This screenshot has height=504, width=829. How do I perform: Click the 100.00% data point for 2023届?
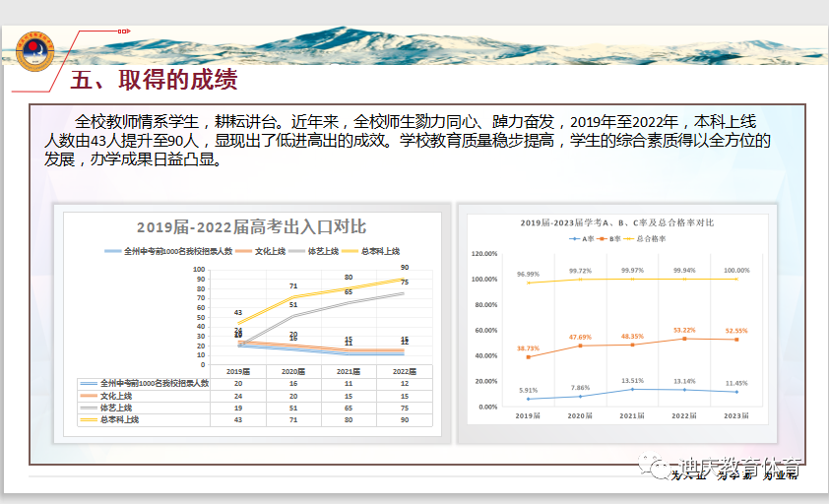736,279
